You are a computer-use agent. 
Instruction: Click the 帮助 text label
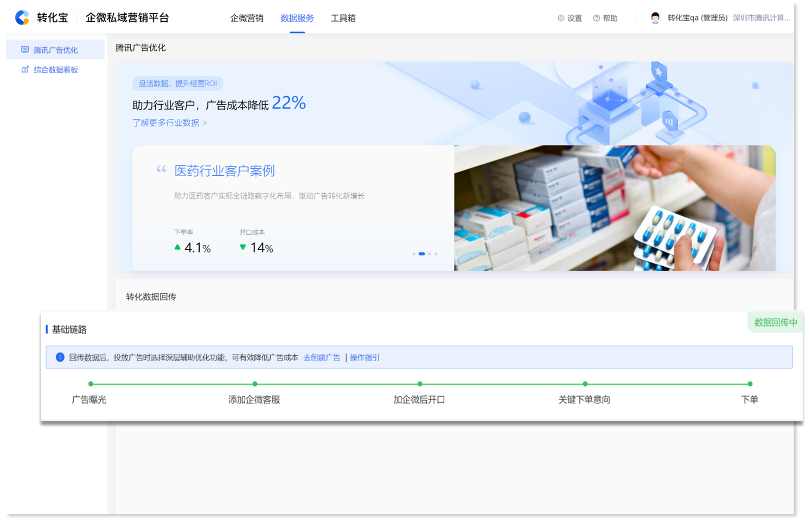point(610,18)
